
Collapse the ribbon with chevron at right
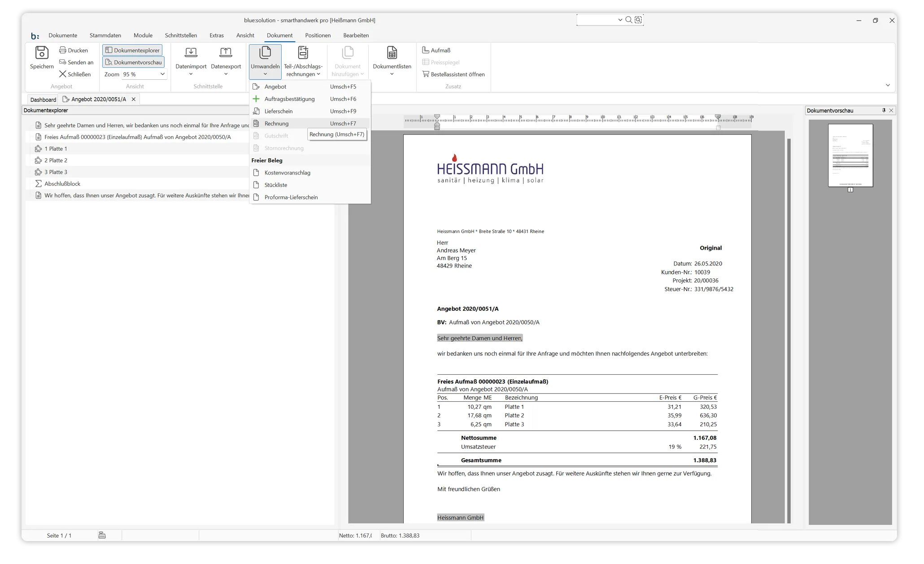click(887, 85)
